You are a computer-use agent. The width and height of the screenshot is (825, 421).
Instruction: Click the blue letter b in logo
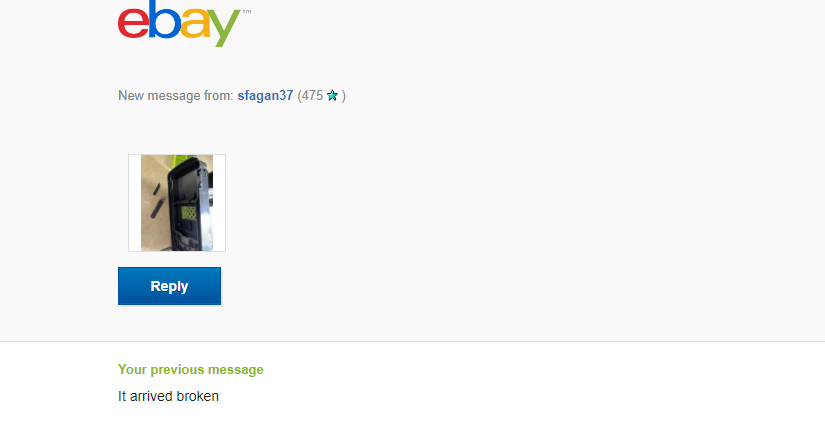click(164, 19)
